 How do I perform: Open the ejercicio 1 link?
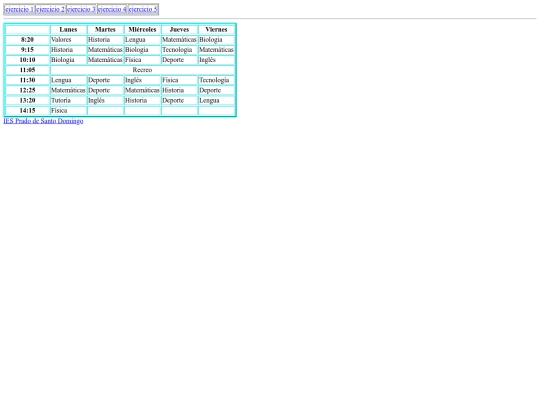[20, 9]
